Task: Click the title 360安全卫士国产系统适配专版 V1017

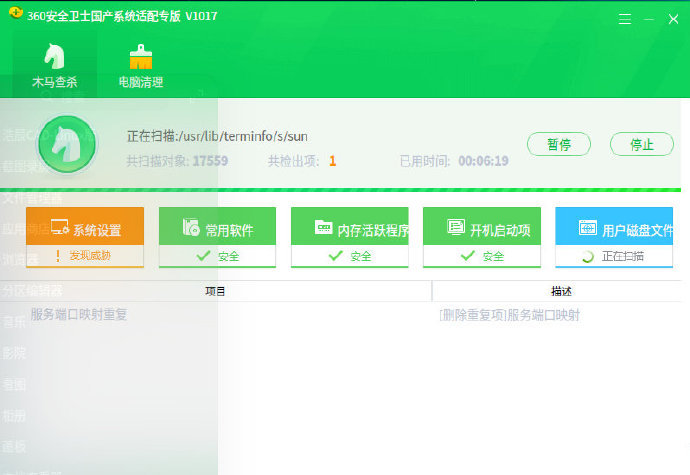Action: (x=122, y=16)
